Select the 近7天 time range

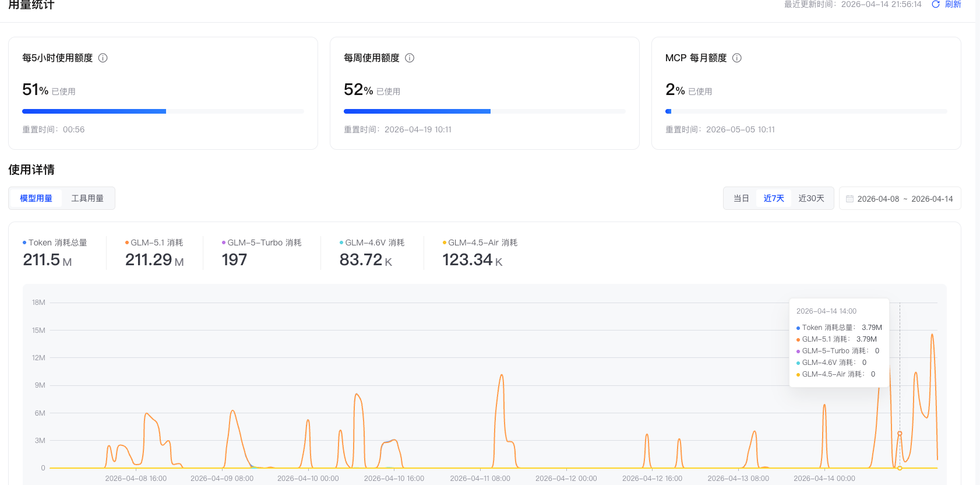pos(774,198)
